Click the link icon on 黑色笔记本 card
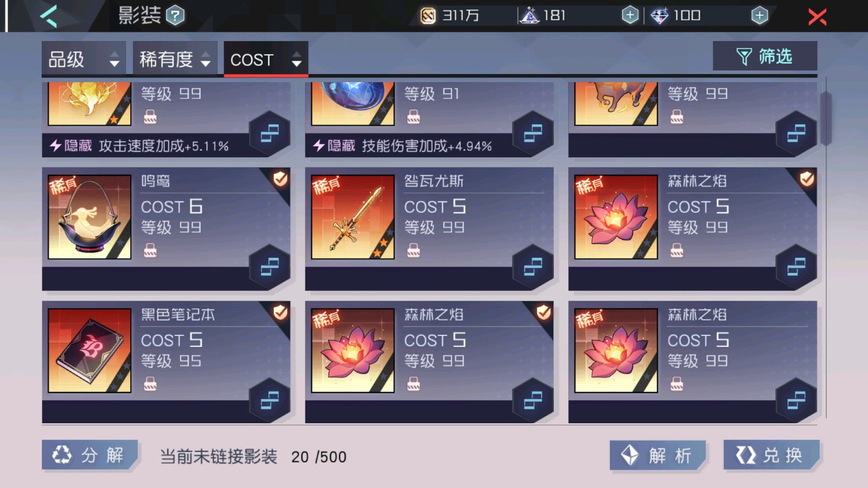 [x=270, y=401]
